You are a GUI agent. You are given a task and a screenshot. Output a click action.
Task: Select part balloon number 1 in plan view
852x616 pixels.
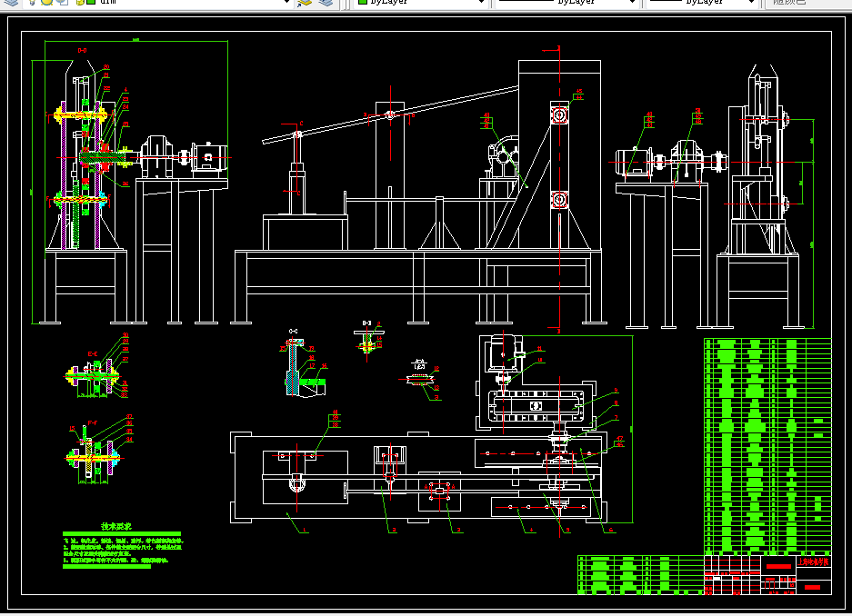(x=305, y=530)
